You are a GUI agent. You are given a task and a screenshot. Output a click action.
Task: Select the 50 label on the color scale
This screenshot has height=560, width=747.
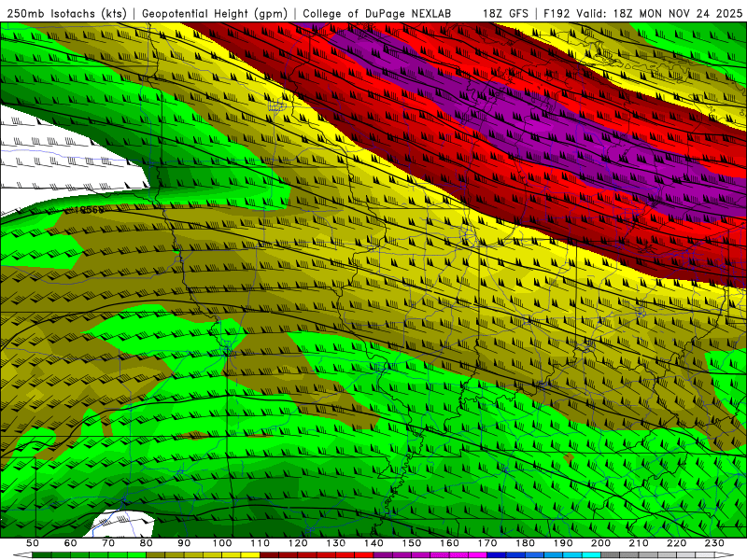(33, 543)
